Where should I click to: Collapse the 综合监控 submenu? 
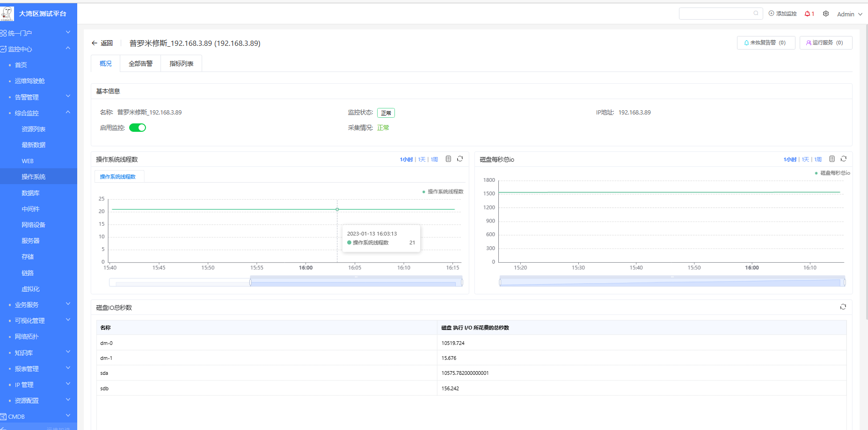(68, 112)
